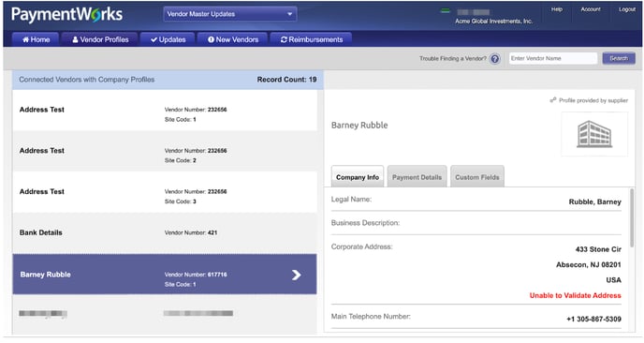Click Vendor Number 421
This screenshot has height=343, width=644.
click(x=191, y=232)
